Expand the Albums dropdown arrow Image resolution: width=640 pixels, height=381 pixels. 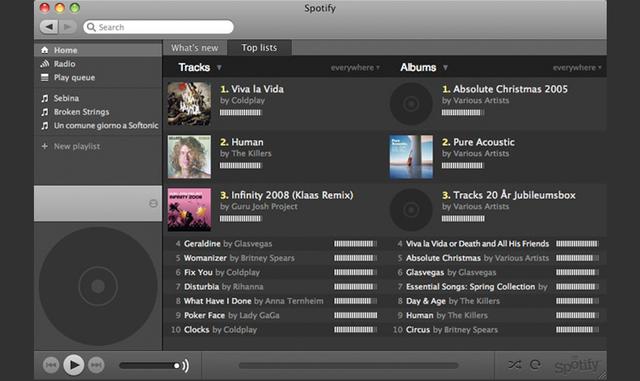[445, 67]
